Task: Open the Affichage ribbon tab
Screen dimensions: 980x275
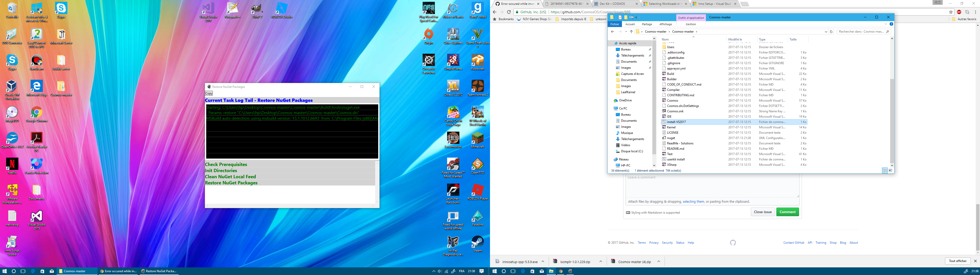Action: pos(665,24)
